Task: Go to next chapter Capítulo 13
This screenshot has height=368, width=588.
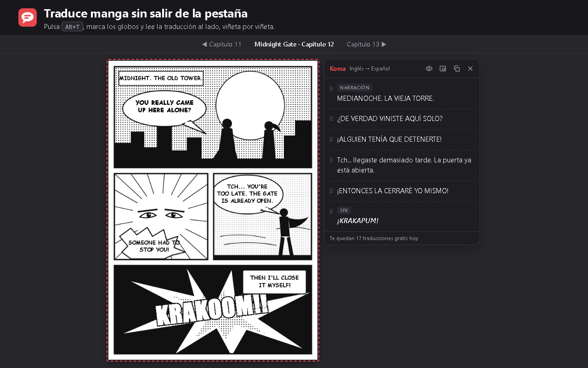Action: tap(367, 44)
